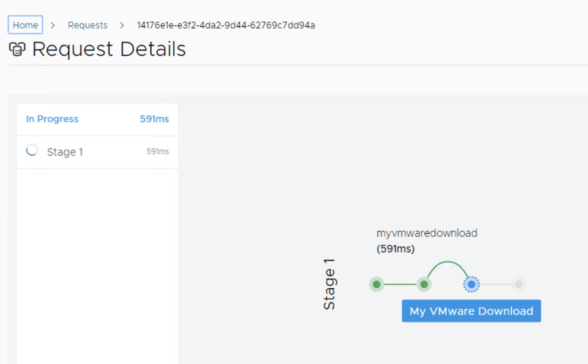Click the Request Details header icon
The height and width of the screenshot is (364, 588).
(17, 50)
